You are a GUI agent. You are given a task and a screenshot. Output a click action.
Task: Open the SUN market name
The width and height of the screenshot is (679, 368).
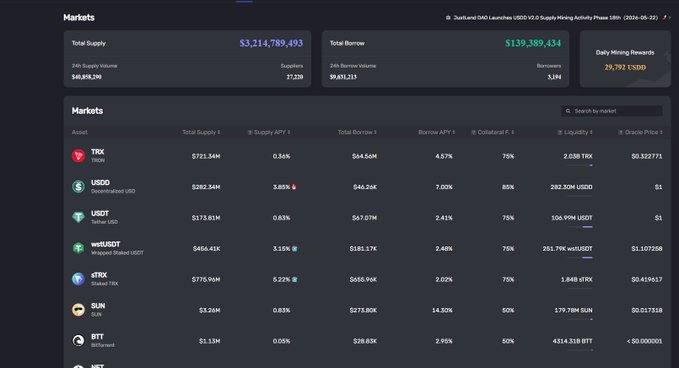(x=98, y=306)
